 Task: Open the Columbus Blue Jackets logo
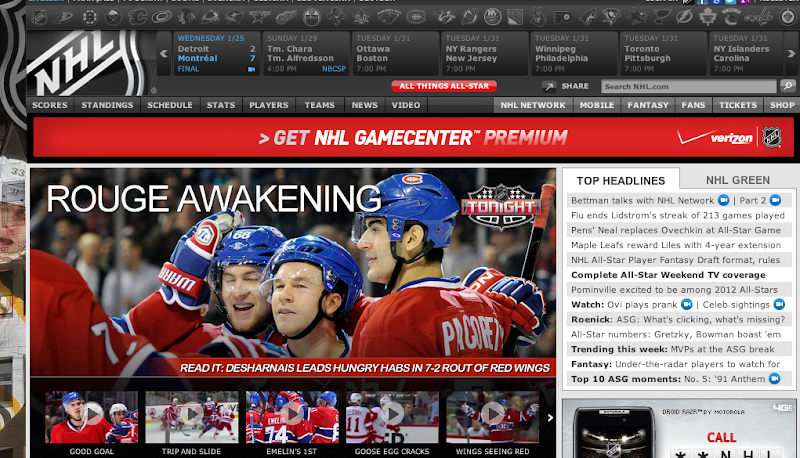click(235, 17)
